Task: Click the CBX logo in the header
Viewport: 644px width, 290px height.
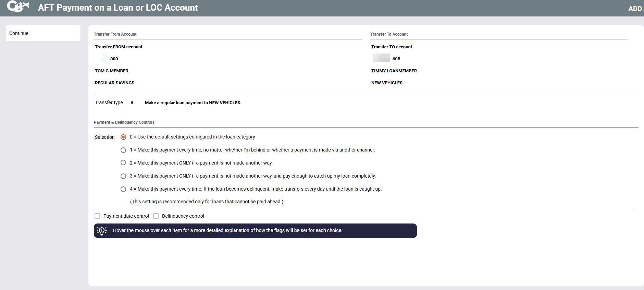Action: coord(18,7)
